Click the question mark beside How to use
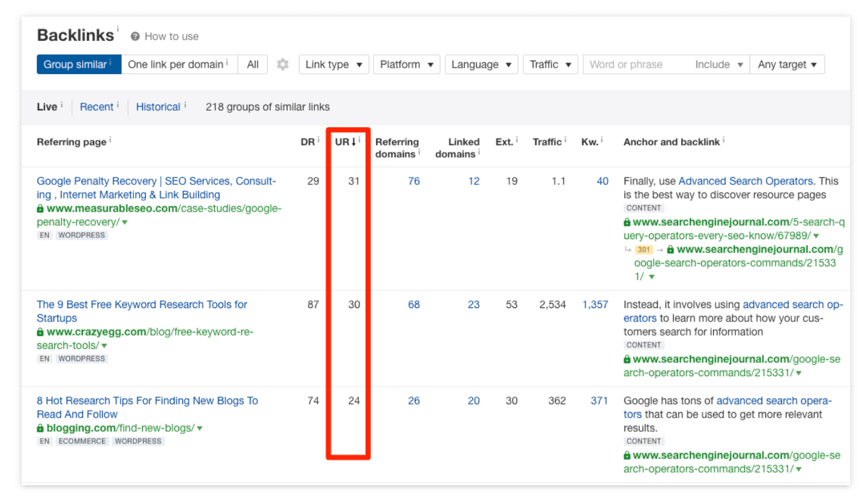 tap(135, 37)
